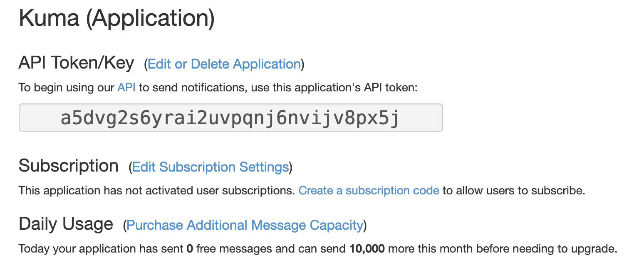Click the Kuma (Application) page title
This screenshot has height=265, width=644.
pyautogui.click(x=117, y=18)
